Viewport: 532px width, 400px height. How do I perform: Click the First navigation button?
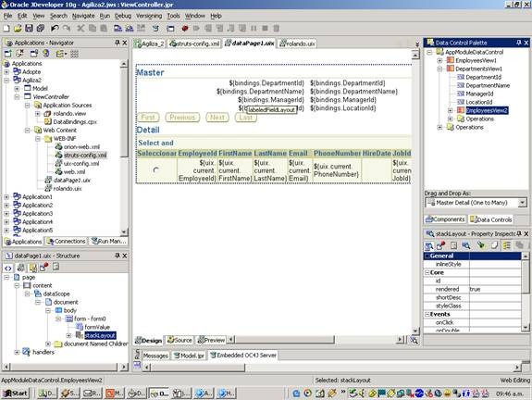coord(148,118)
